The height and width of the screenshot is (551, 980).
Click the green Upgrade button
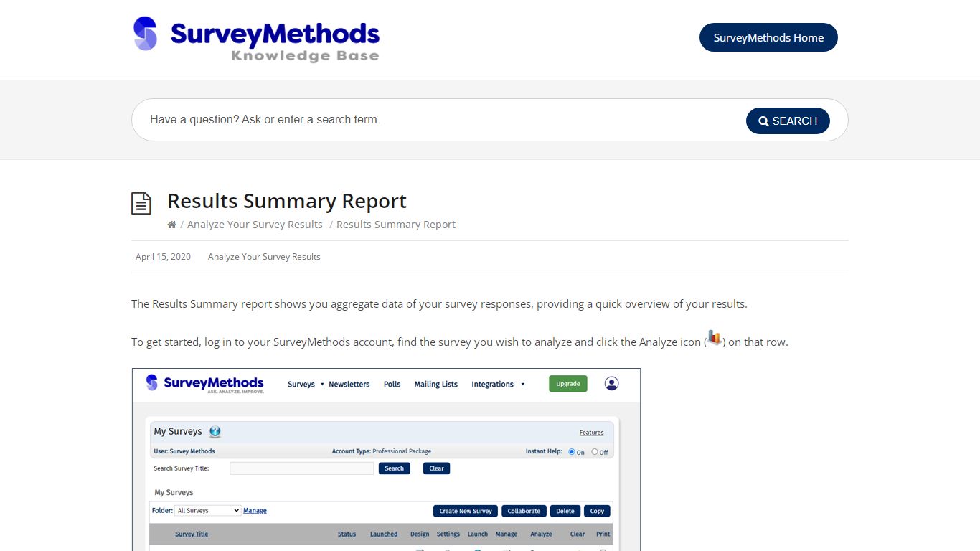[x=568, y=384]
